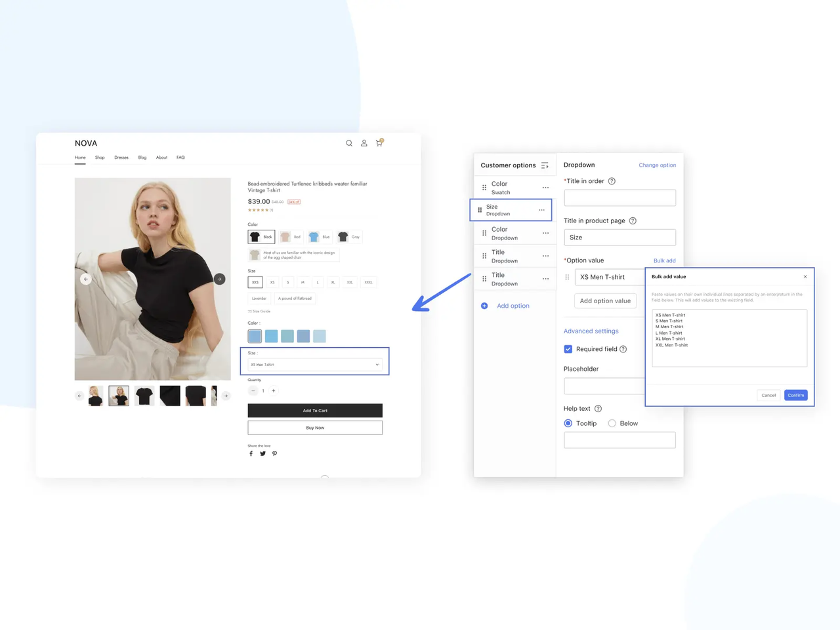Click the search magnifier icon in store header
The height and width of the screenshot is (630, 840).
click(349, 143)
